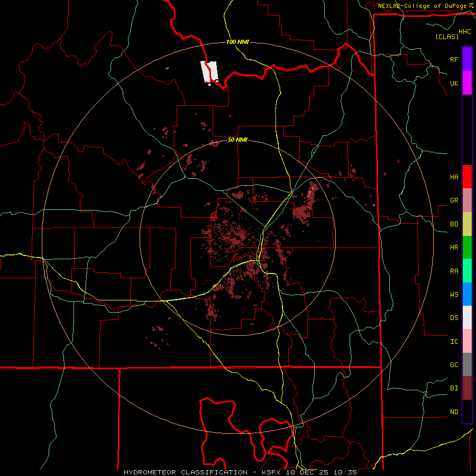Click the 50 NMI range ring label
Screen dimensions: 476x476
click(x=237, y=140)
